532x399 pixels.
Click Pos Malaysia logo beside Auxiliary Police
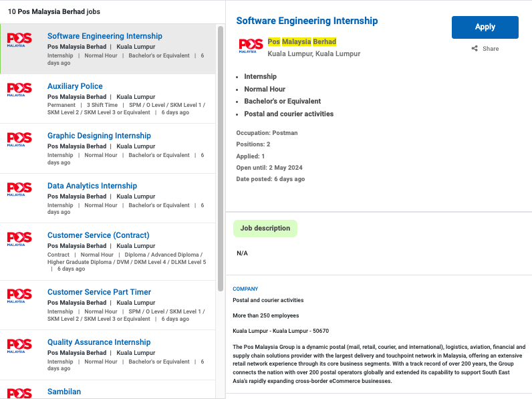tap(19, 90)
